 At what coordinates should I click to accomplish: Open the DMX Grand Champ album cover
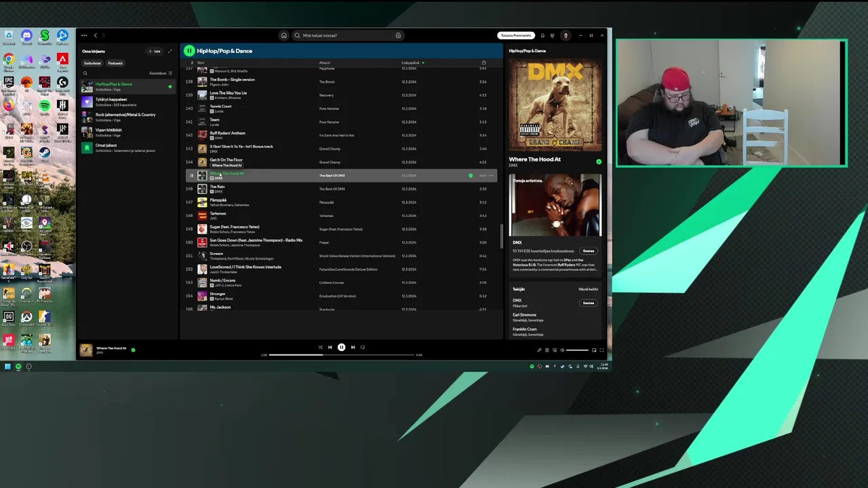coord(555,106)
